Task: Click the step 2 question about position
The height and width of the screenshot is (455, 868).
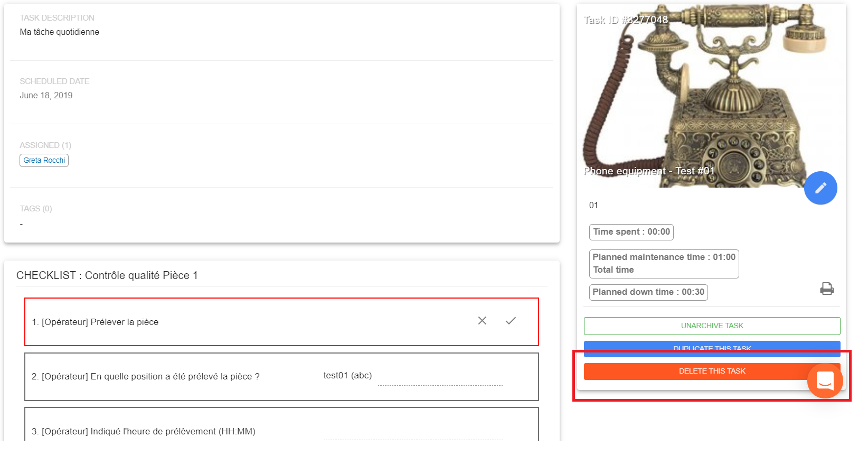Action: [146, 377]
